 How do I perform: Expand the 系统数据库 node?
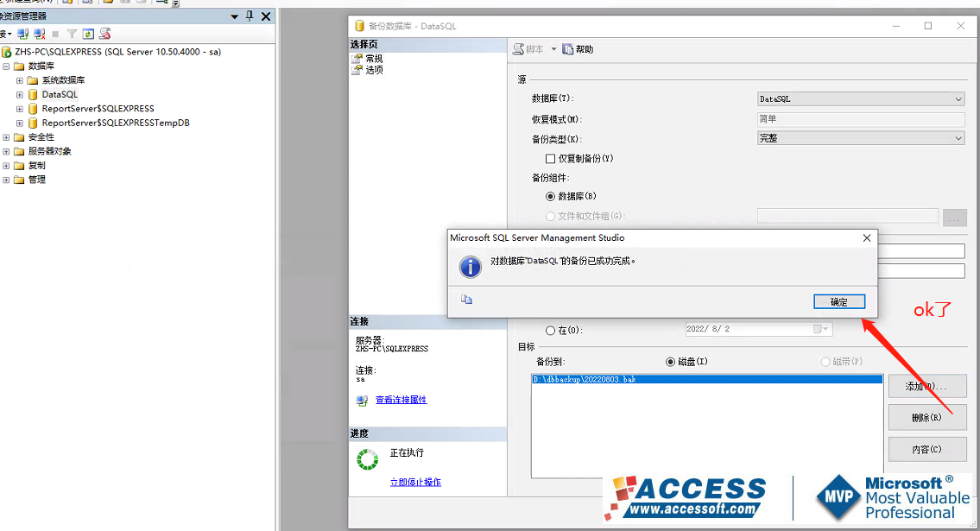click(x=19, y=80)
